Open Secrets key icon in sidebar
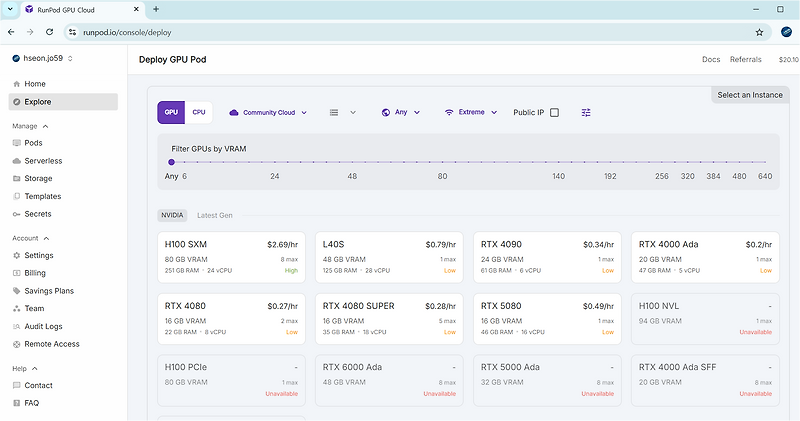Screen dimensions: 800x421 16,214
